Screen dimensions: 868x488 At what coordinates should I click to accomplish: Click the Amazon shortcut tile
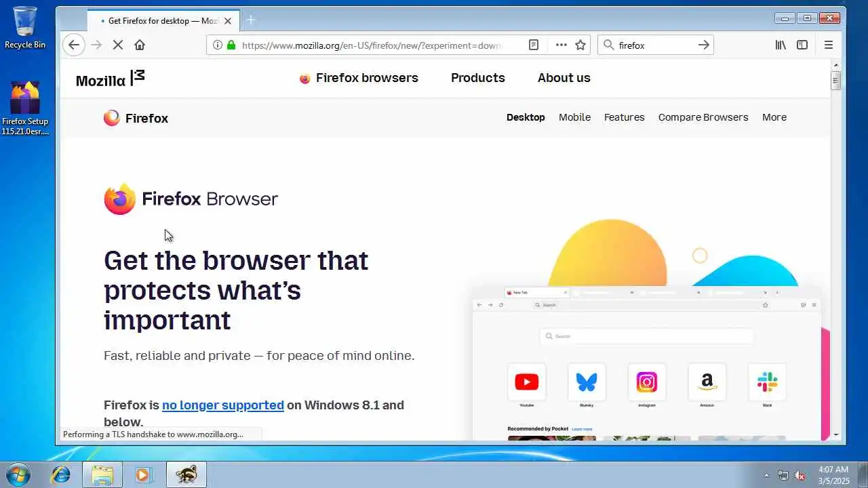click(x=707, y=382)
